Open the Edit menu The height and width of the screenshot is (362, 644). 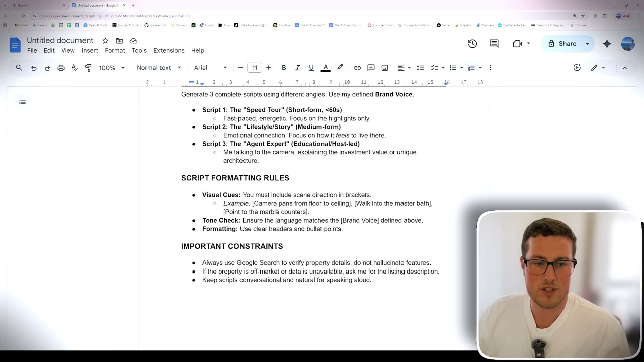tap(49, 51)
